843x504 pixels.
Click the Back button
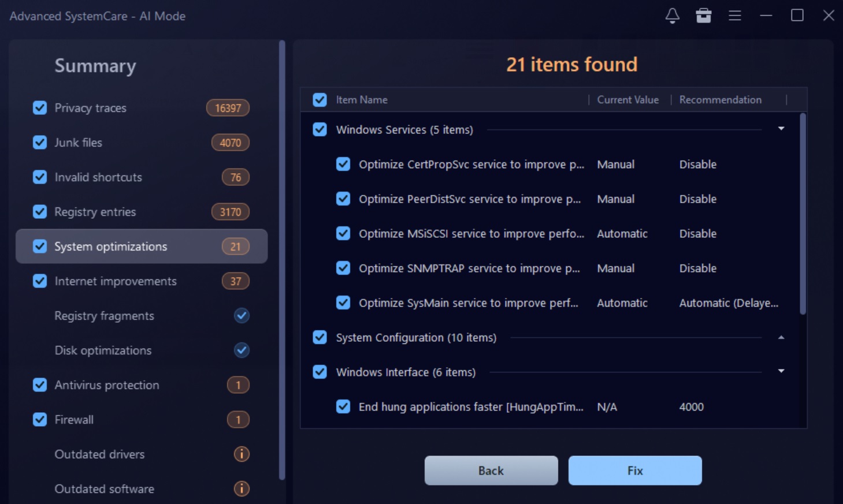pyautogui.click(x=491, y=471)
